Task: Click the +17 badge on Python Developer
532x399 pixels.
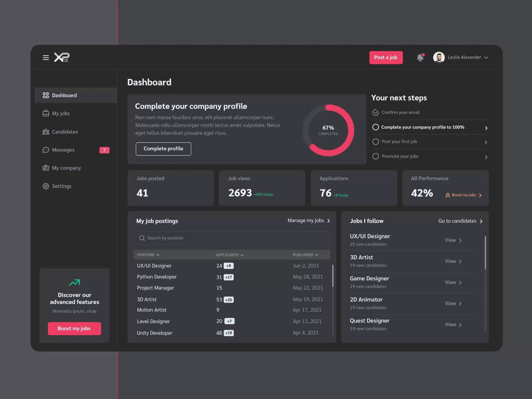Action: pos(229,277)
